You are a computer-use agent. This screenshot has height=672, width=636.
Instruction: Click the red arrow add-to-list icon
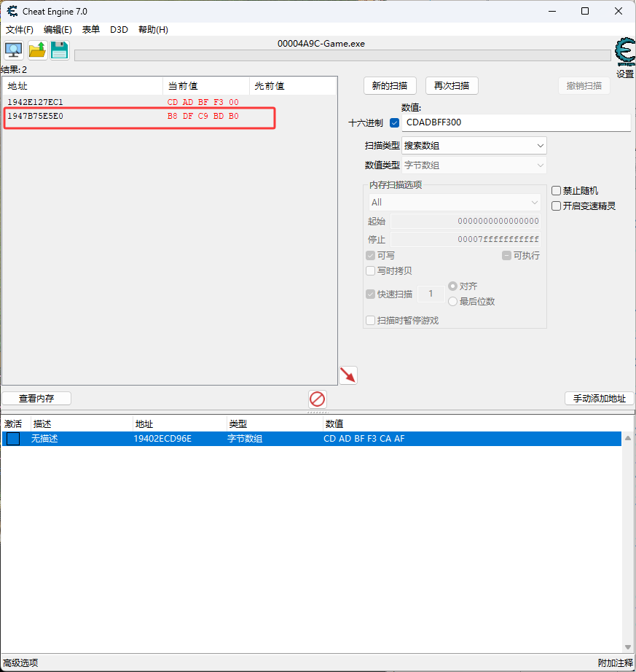(x=348, y=375)
